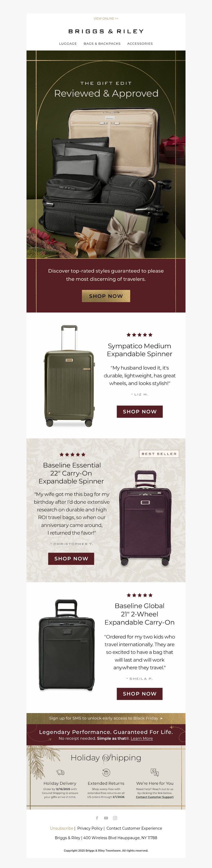Shop the Baseline Global 21" 2-Wheel Carry-On
The height and width of the screenshot is (868, 212).
[139, 694]
